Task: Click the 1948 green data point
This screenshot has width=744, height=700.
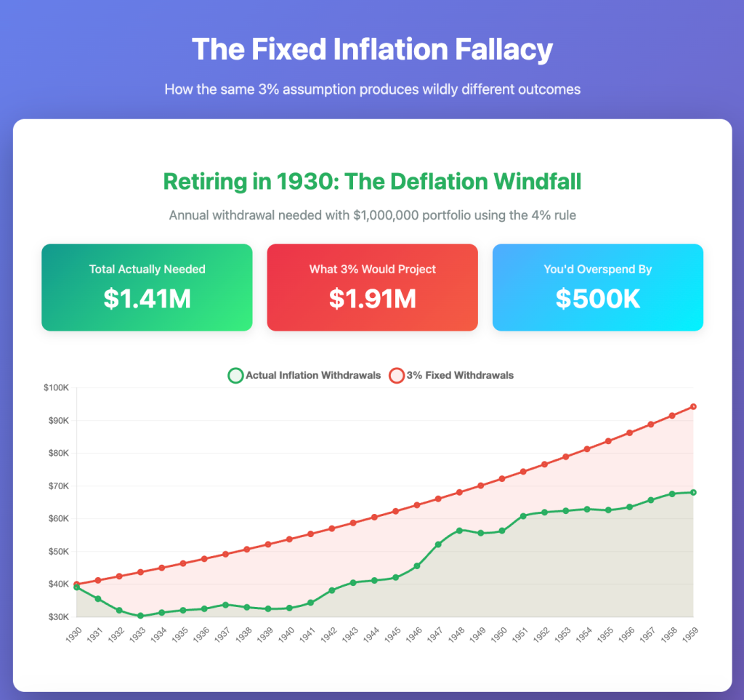Action: pyautogui.click(x=459, y=531)
